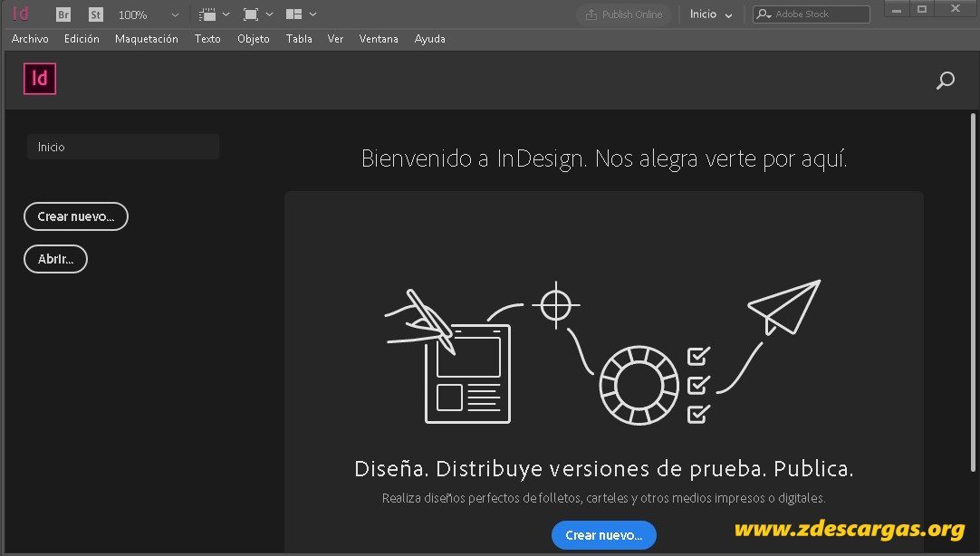The height and width of the screenshot is (556, 980).
Task: Expand the Screen Mode dropdown arrow
Action: pyautogui.click(x=269, y=14)
